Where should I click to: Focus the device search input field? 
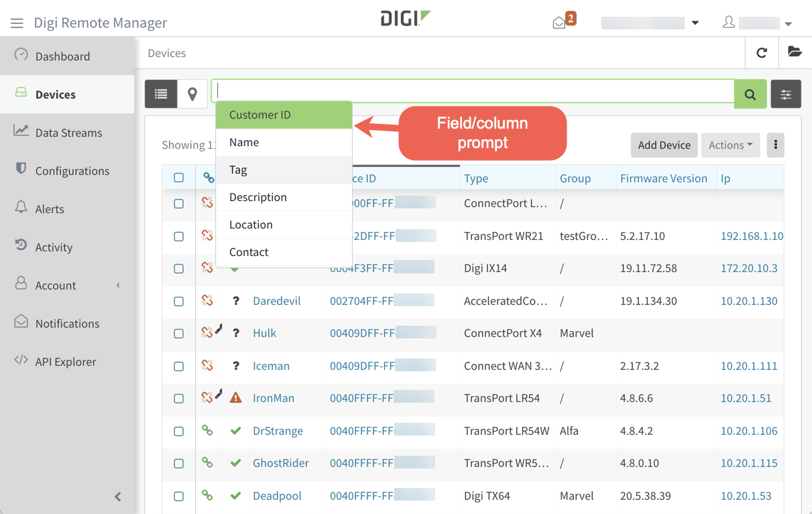click(x=473, y=92)
